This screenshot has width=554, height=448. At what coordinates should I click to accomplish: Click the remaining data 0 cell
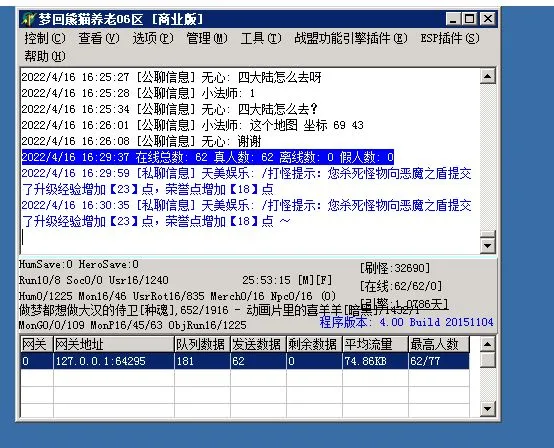point(314,361)
